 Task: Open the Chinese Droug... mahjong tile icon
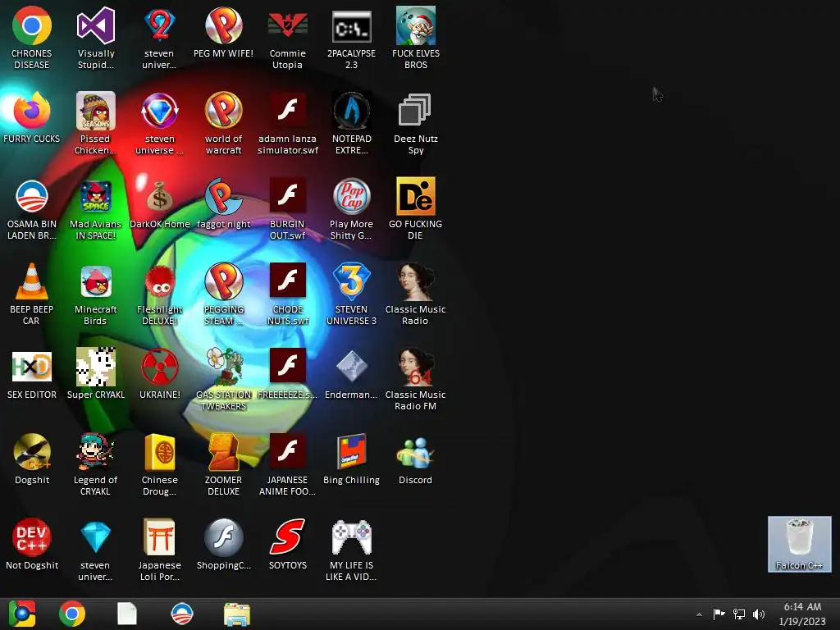[x=159, y=452]
